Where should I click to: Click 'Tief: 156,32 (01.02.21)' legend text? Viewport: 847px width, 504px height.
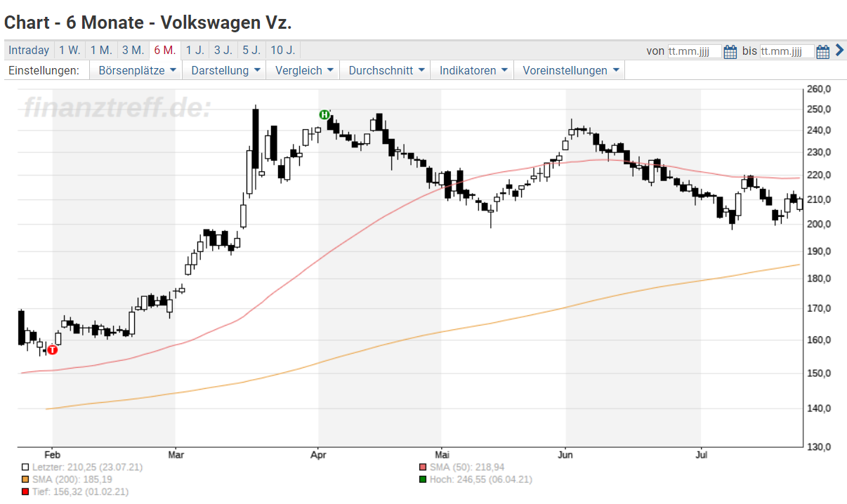[80, 492]
